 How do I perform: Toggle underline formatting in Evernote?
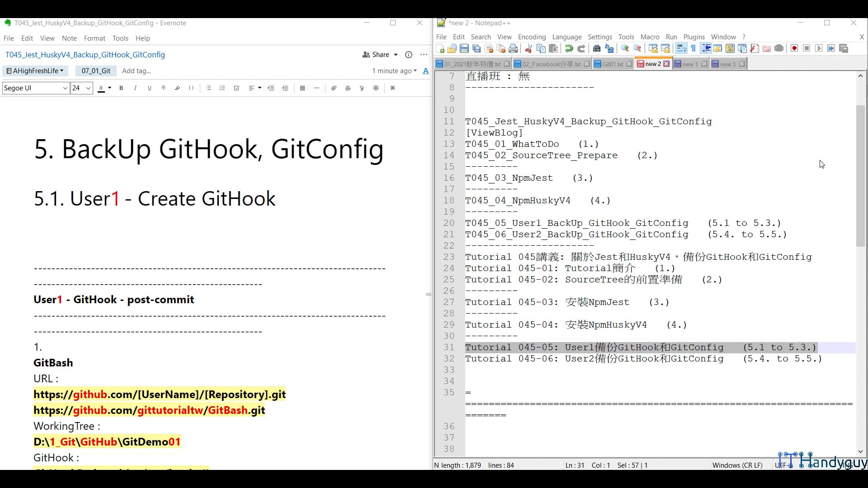pos(150,88)
